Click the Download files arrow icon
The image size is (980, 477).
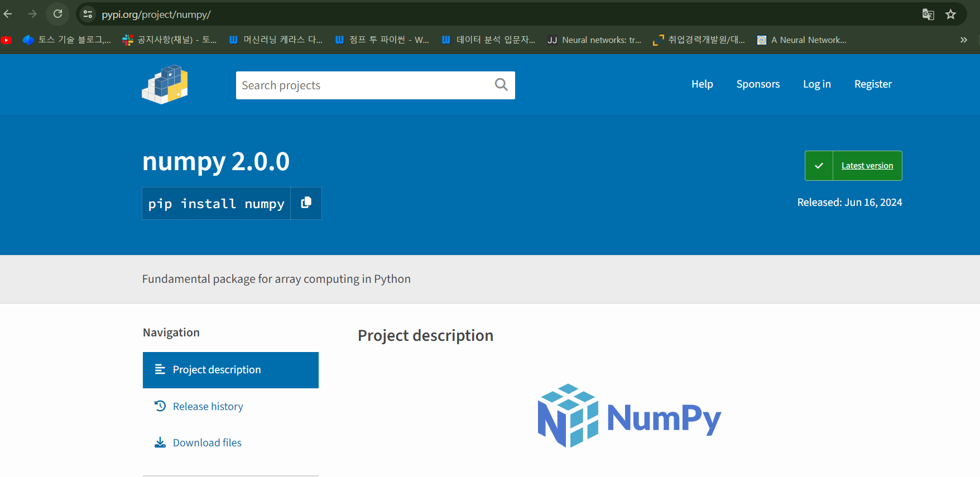[x=160, y=442]
